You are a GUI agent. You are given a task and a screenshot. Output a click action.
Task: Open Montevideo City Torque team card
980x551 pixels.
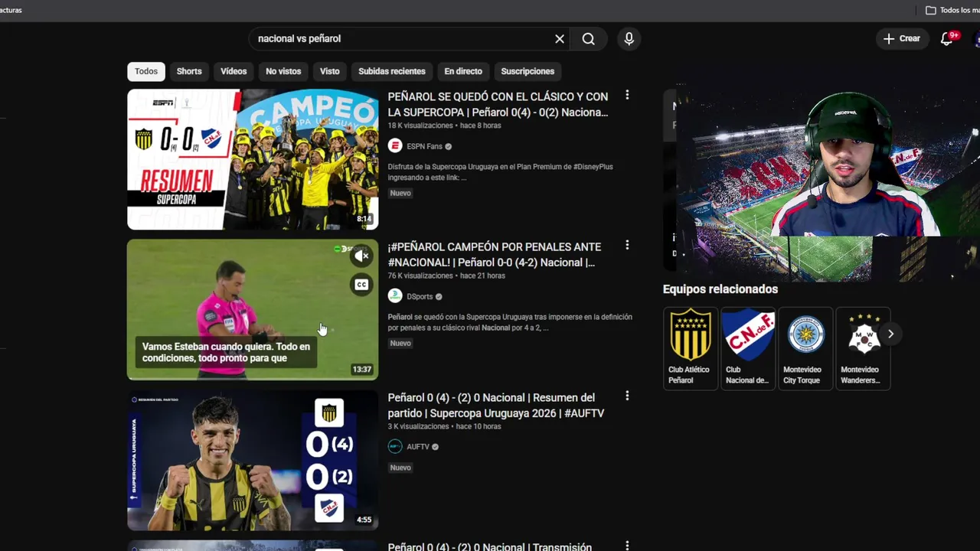(x=805, y=348)
